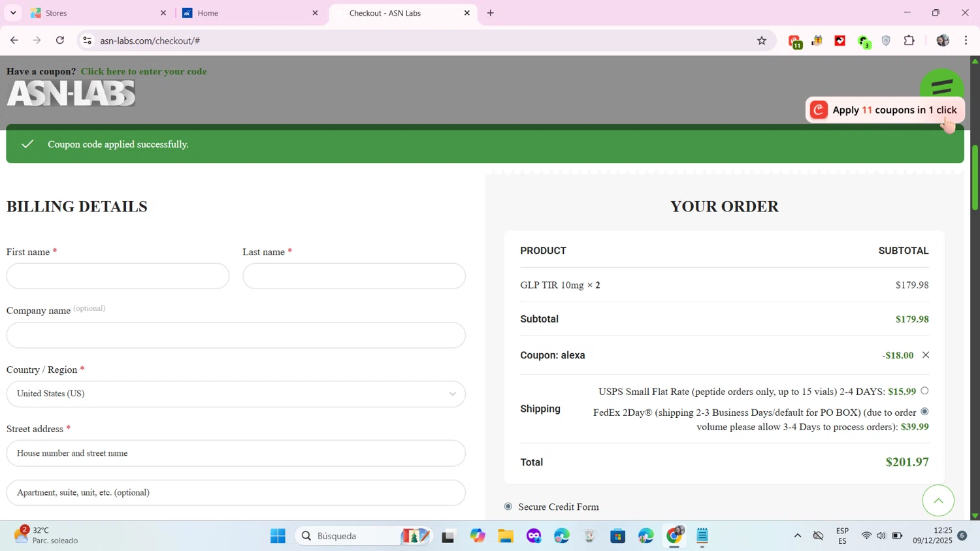Open the red and black extension icon

coord(840,40)
